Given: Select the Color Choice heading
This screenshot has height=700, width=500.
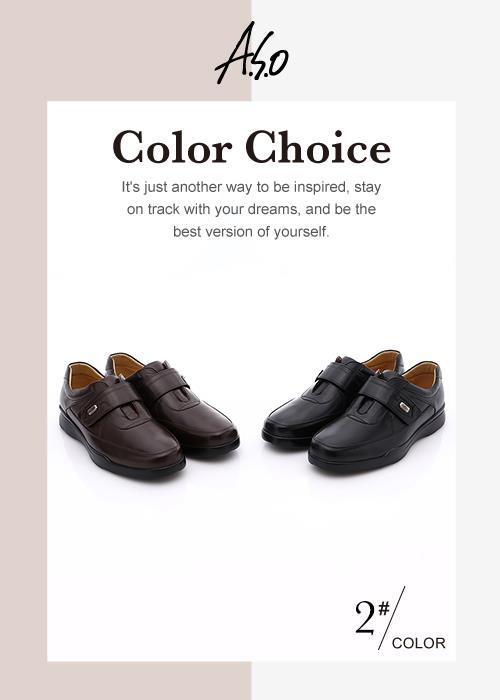Looking at the screenshot, I should (251, 147).
